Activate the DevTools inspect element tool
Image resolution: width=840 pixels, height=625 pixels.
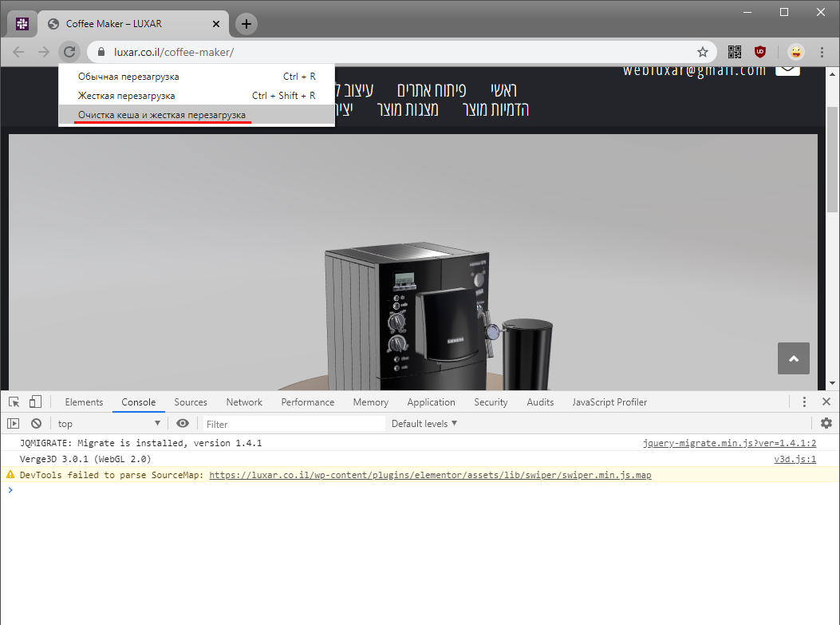(14, 402)
